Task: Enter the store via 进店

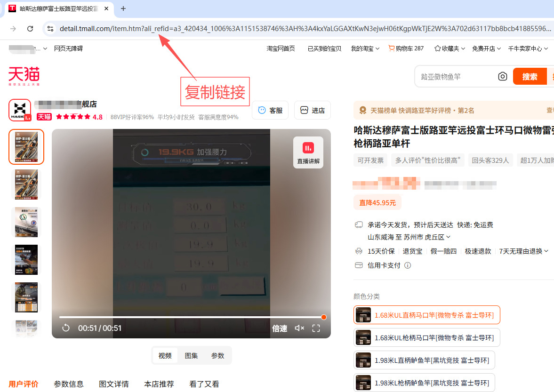Action: click(313, 110)
